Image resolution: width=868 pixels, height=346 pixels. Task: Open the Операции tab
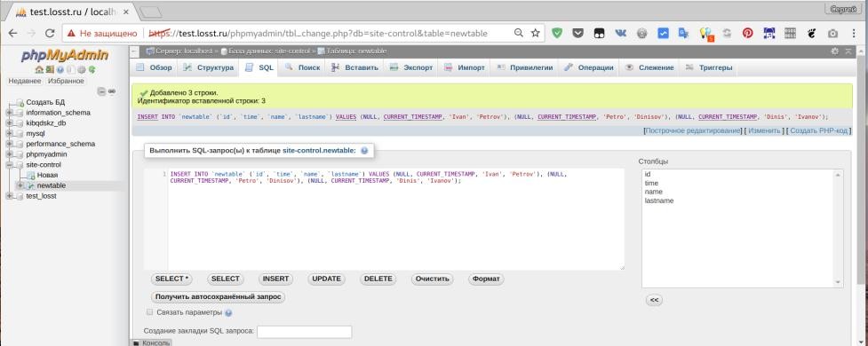pyautogui.click(x=588, y=67)
